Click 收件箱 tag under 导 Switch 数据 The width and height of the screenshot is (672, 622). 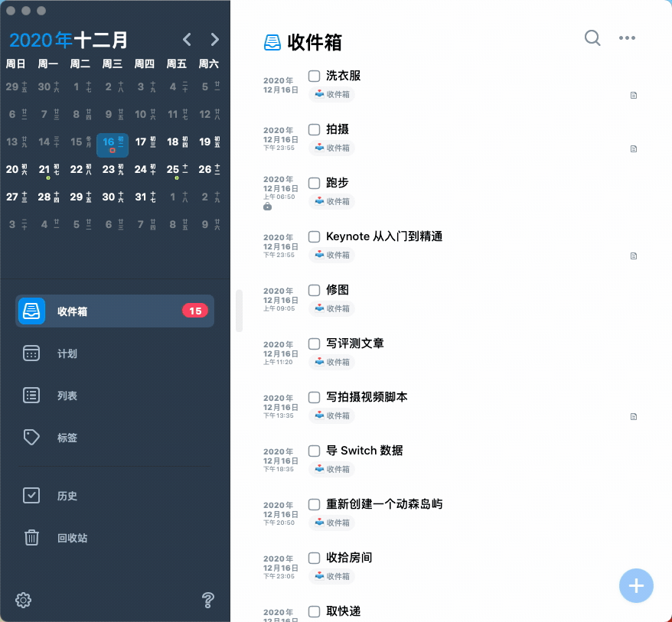point(331,469)
